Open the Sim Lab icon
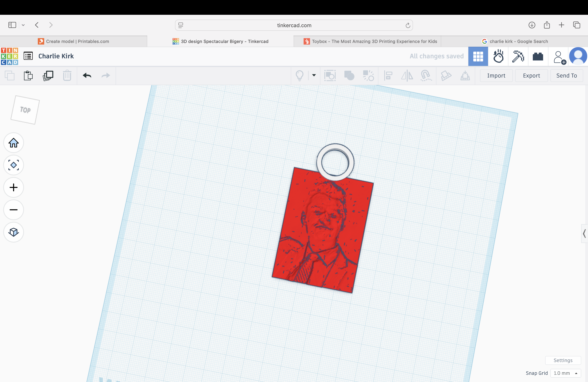Image resolution: width=588 pixels, height=382 pixels. coord(498,57)
